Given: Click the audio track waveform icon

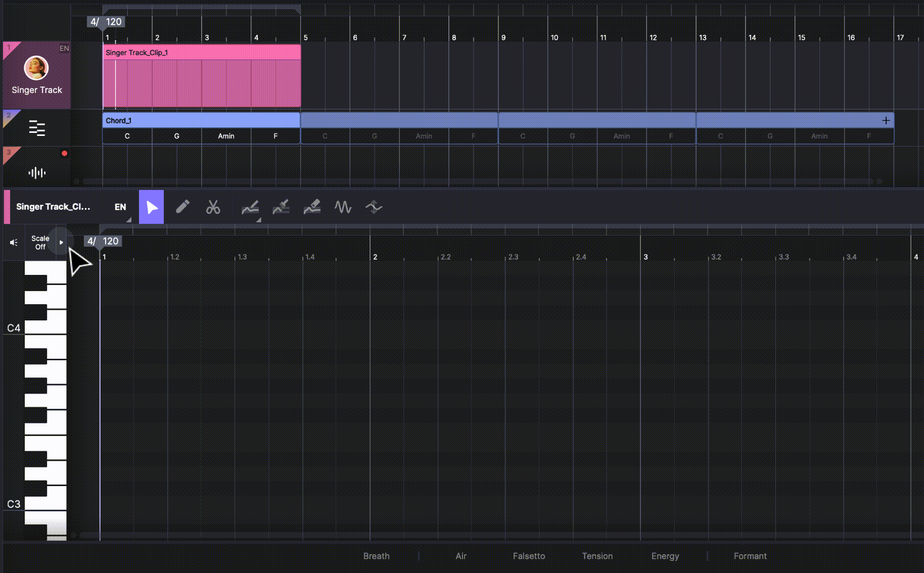Looking at the screenshot, I should pos(37,173).
